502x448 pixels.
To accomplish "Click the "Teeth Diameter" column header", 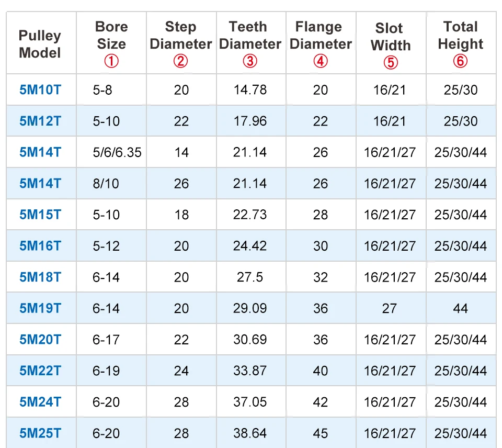I will [250, 43].
